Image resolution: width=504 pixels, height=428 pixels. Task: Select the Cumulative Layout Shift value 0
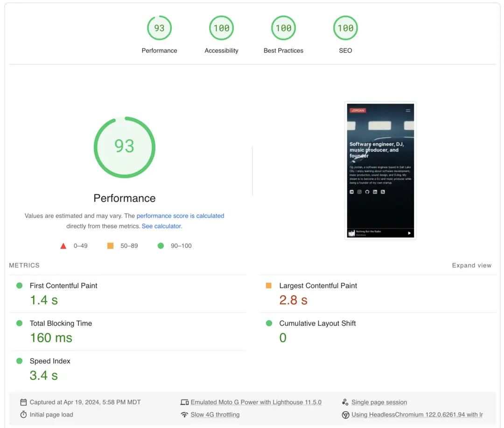282,338
